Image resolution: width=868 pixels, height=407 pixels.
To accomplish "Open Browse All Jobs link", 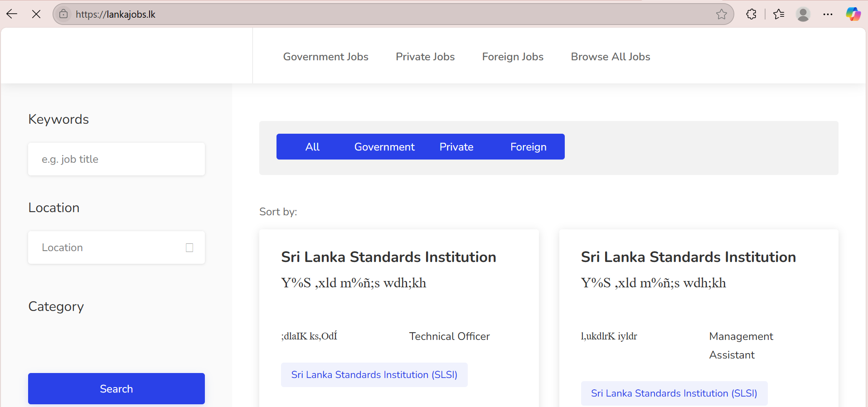I will tap(610, 57).
